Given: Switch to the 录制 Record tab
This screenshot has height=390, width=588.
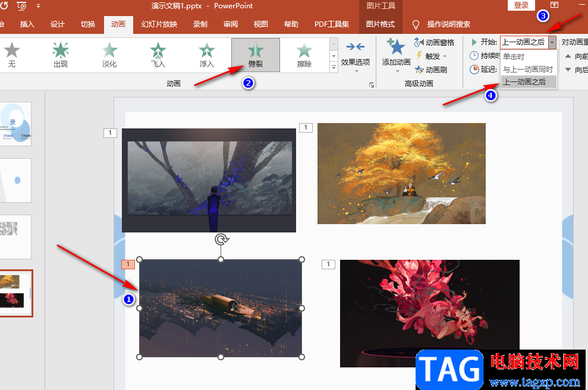Looking at the screenshot, I should [x=200, y=24].
